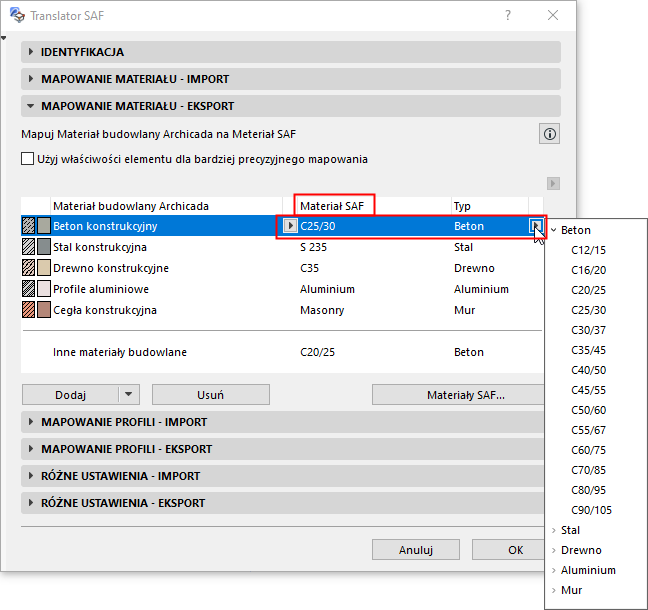Collapse the Beton group in popup menu

(x=554, y=230)
